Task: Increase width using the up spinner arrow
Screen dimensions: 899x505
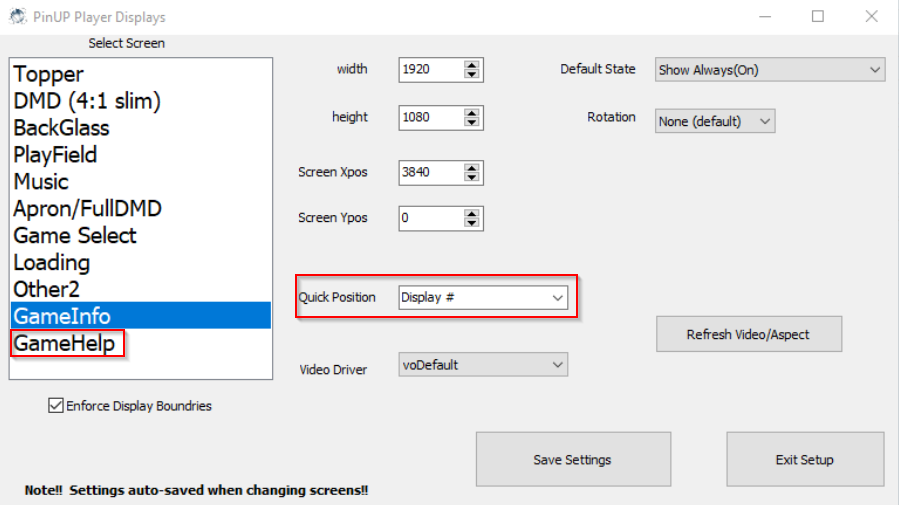Action: pyautogui.click(x=472, y=65)
